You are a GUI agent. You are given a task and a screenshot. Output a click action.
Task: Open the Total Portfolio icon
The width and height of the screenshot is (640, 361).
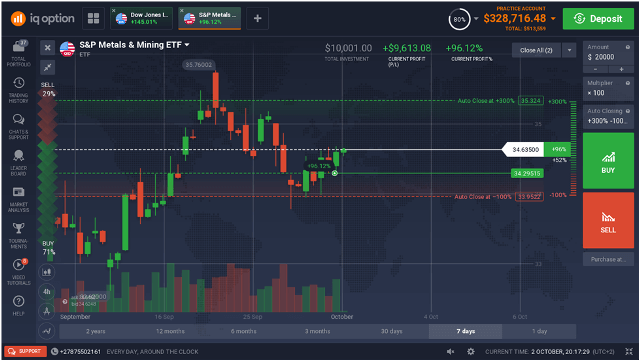point(18,53)
